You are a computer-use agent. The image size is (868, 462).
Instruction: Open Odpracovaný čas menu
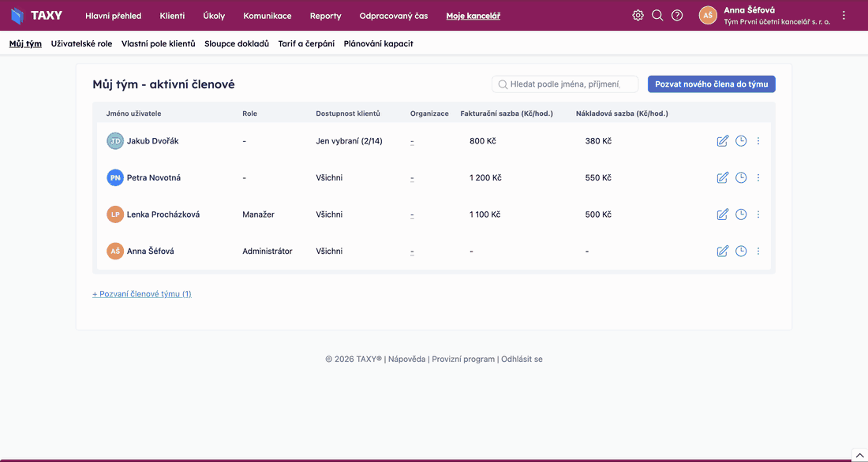(394, 16)
